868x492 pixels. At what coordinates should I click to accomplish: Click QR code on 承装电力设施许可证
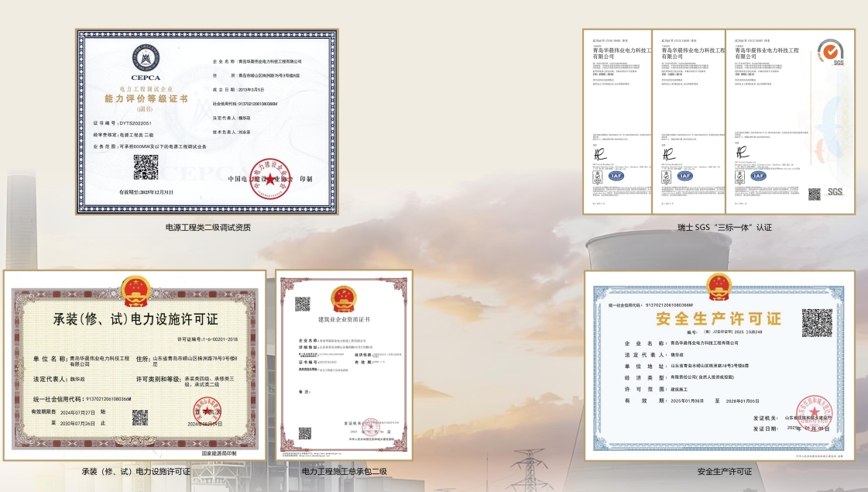point(140,418)
